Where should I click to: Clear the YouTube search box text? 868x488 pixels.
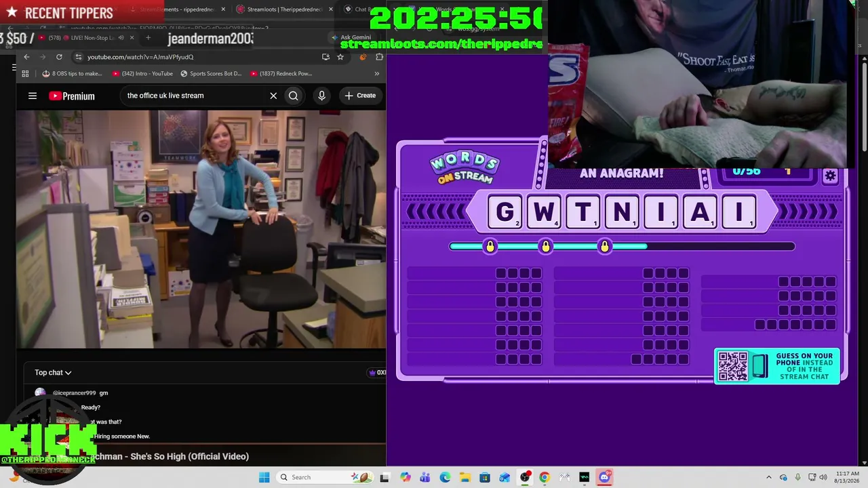tap(273, 96)
